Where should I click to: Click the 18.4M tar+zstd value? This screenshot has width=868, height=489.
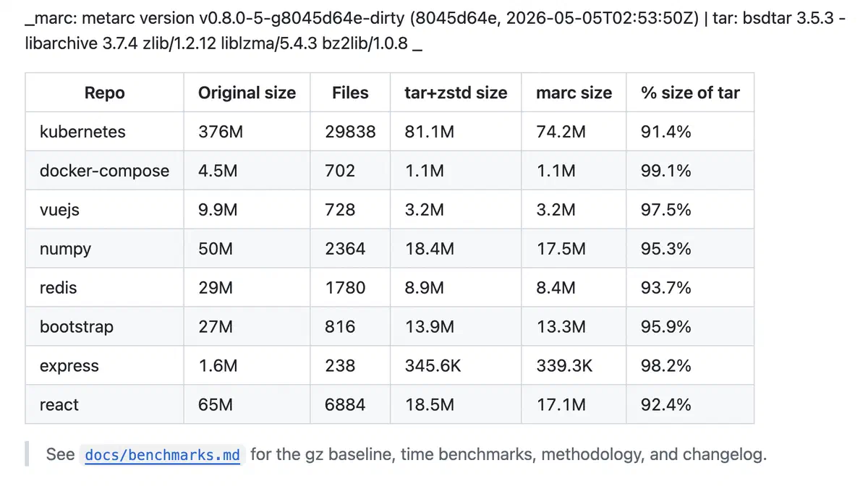tap(430, 249)
